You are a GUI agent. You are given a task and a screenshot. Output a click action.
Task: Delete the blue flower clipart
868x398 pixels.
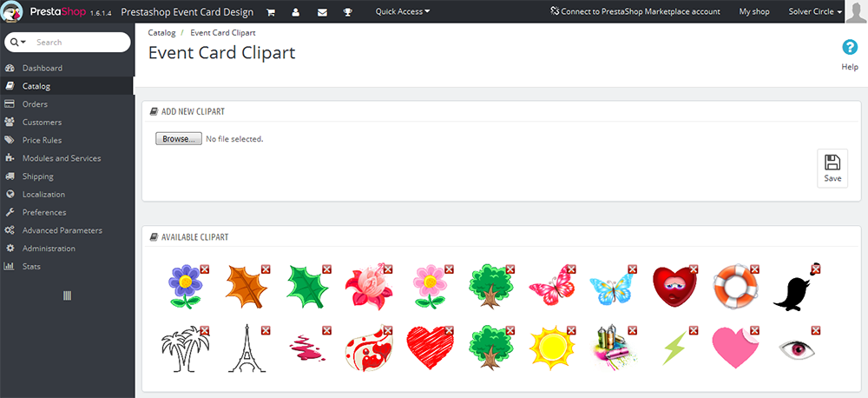205,269
